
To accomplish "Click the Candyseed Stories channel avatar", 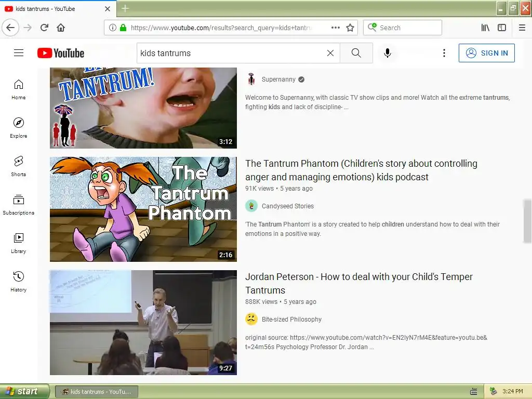I will (x=251, y=206).
